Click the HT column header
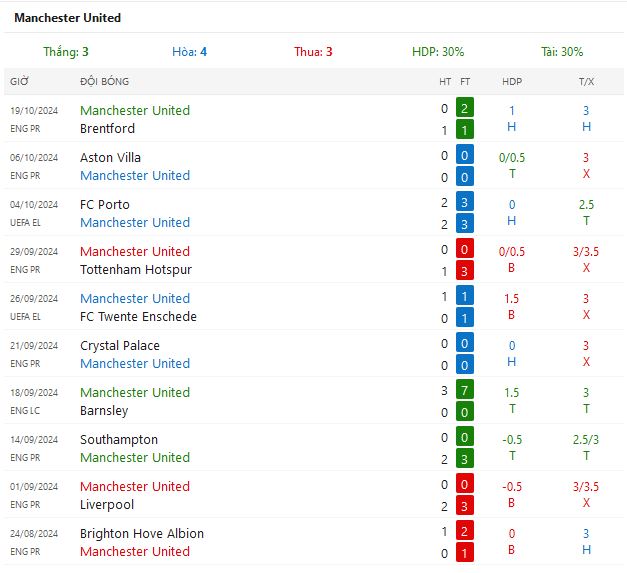 pyautogui.click(x=445, y=82)
